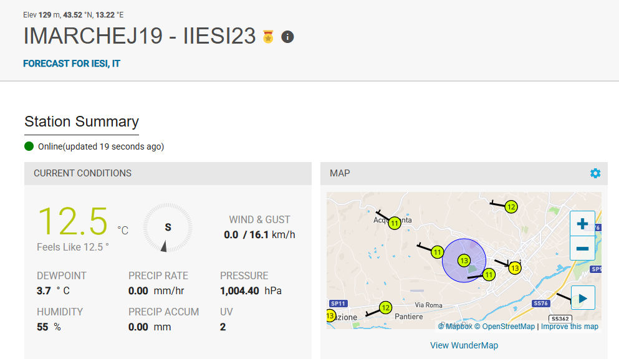Follow the OpenStreetMap attribution link
The height and width of the screenshot is (364, 619).
pos(504,327)
